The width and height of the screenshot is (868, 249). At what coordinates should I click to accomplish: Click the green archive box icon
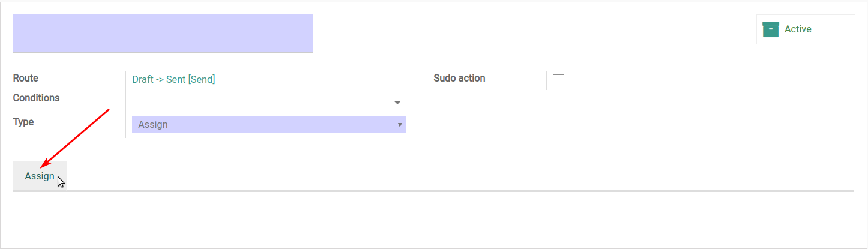point(771,29)
